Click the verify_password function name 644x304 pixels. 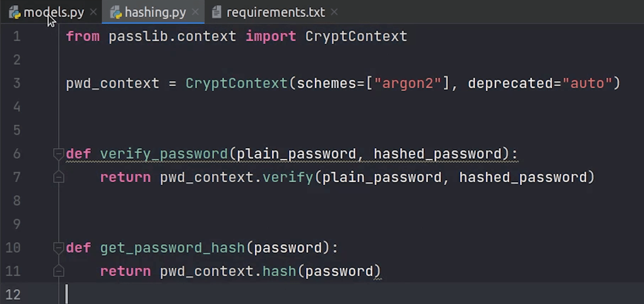[164, 154]
